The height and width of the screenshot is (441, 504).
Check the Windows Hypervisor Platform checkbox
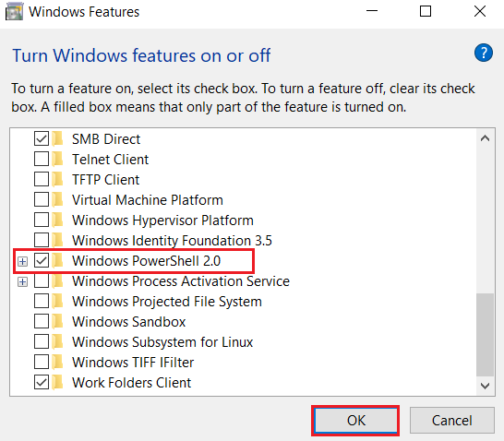pyautogui.click(x=42, y=220)
